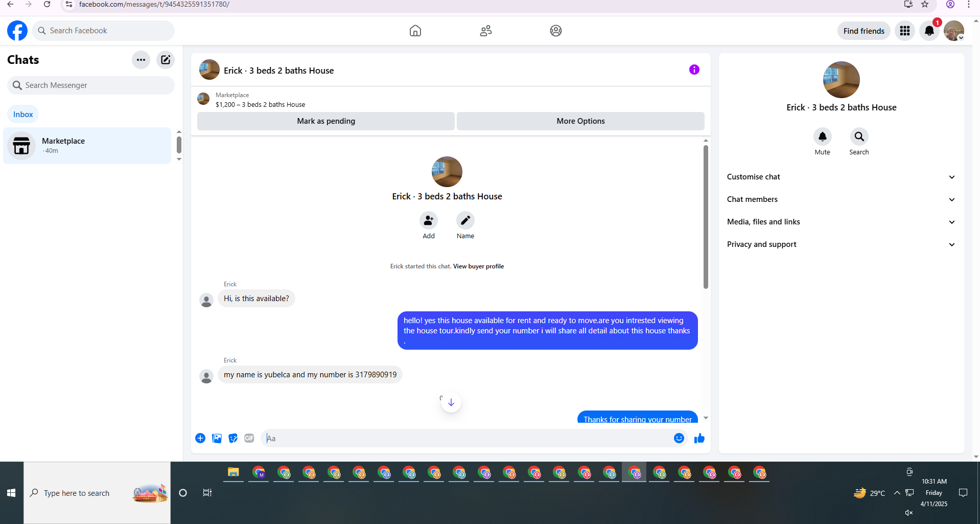This screenshot has height=524, width=980.
Task: Open Task View on the taskbar
Action: click(x=207, y=493)
